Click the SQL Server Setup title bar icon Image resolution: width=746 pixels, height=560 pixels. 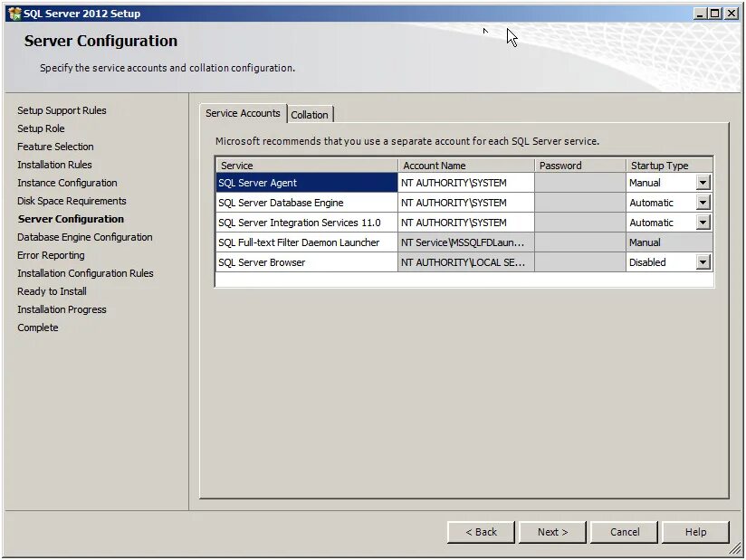[14, 14]
